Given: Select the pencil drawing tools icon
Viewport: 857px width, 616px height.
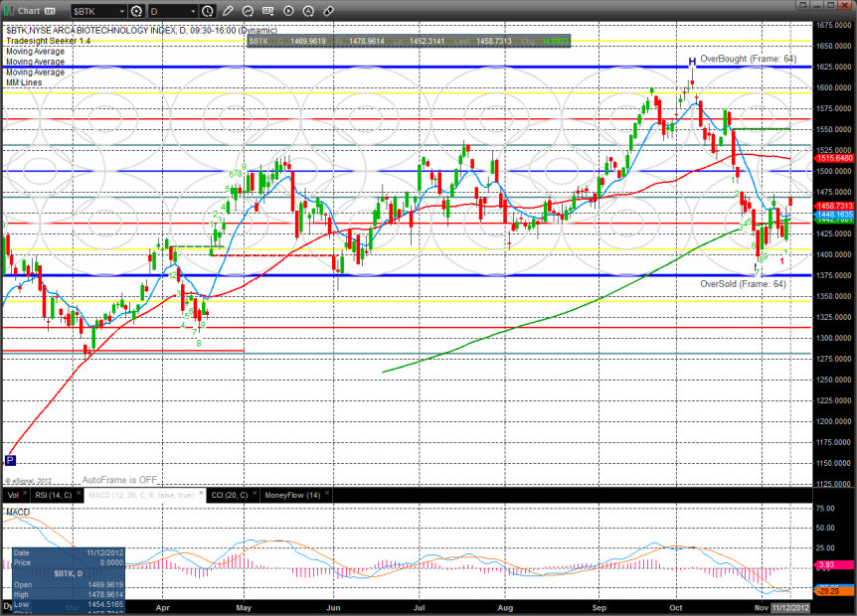Looking at the screenshot, I should coord(228,11).
